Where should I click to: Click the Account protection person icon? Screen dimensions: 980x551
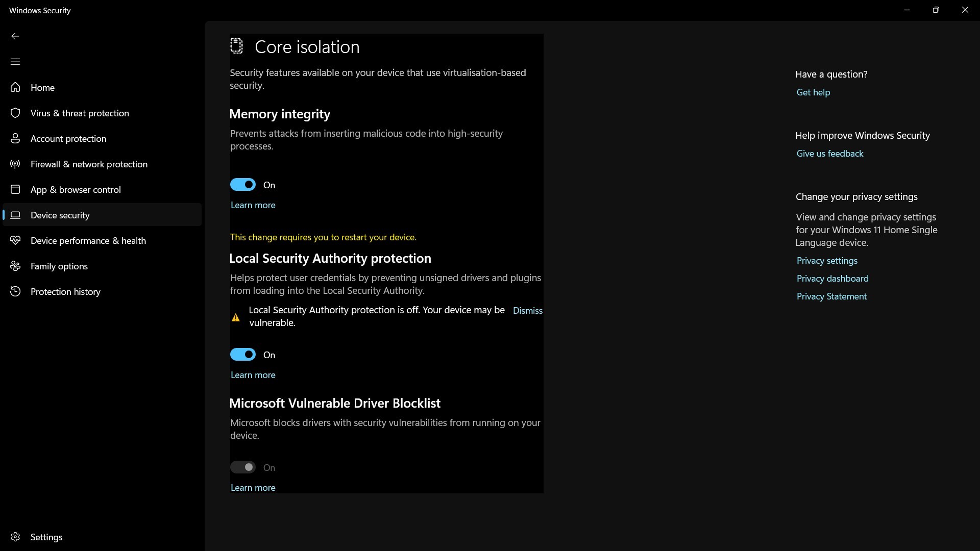coord(15,138)
